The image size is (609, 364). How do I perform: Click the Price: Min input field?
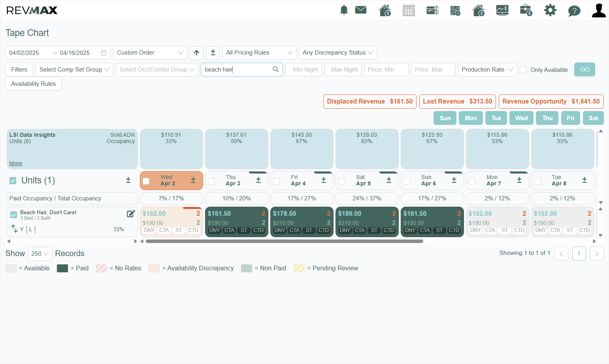pyautogui.click(x=386, y=70)
